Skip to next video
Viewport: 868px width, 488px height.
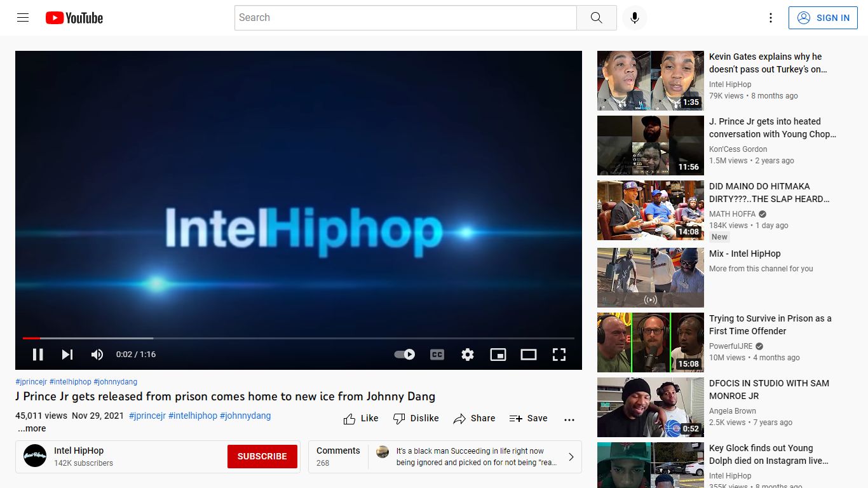(x=67, y=355)
